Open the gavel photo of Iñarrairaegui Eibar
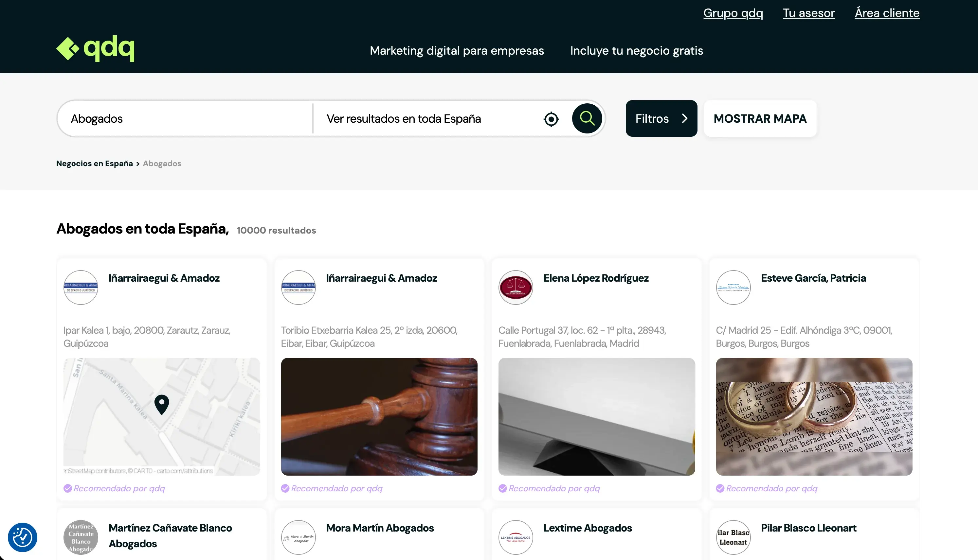Screen dimensions: 978x560 [379, 416]
